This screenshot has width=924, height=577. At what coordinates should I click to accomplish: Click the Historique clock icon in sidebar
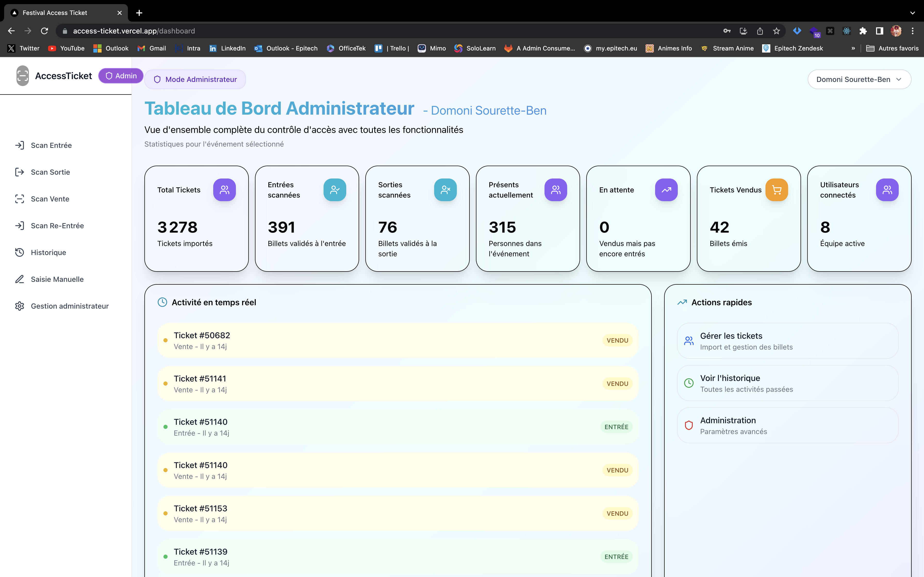click(20, 252)
